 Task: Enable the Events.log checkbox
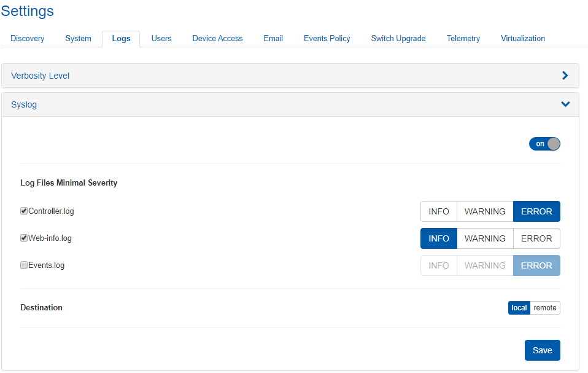[24, 265]
